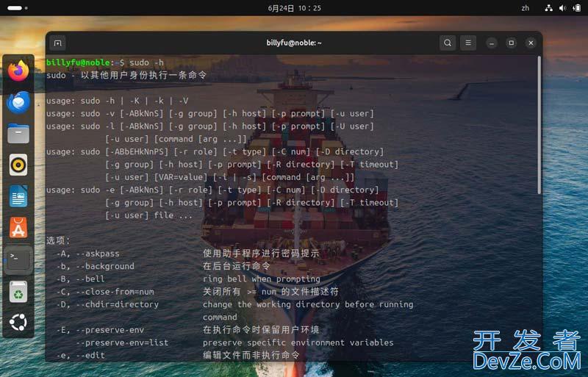Maximize the terminal window
588x377 pixels.
[x=511, y=43]
